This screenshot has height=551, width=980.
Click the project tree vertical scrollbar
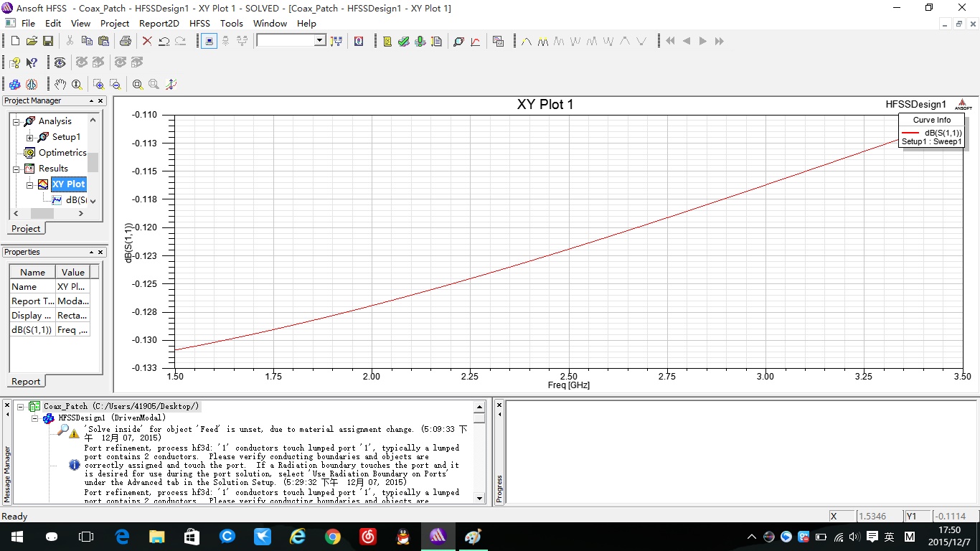[x=93, y=161]
